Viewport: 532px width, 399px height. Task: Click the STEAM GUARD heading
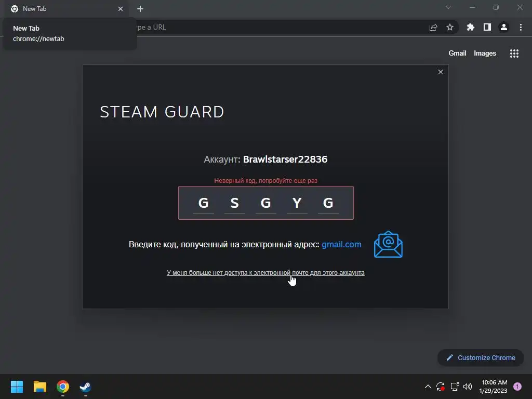coord(162,112)
